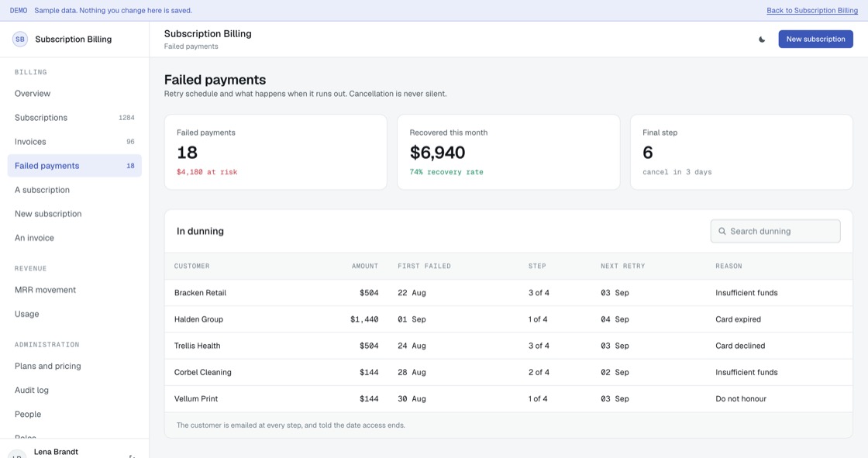The height and width of the screenshot is (458, 868).
Task: Click the '2 of 4' step value
Action: point(539,373)
